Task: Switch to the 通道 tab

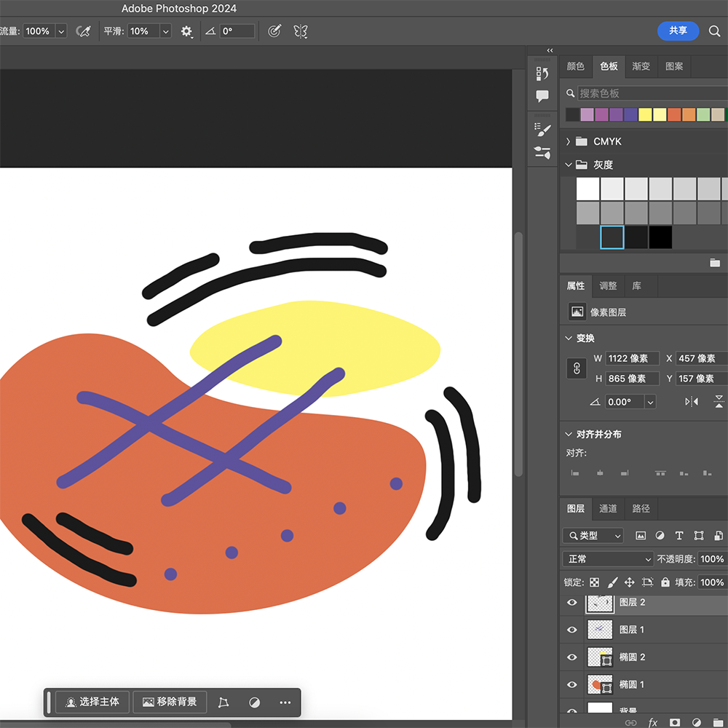Action: pyautogui.click(x=608, y=508)
